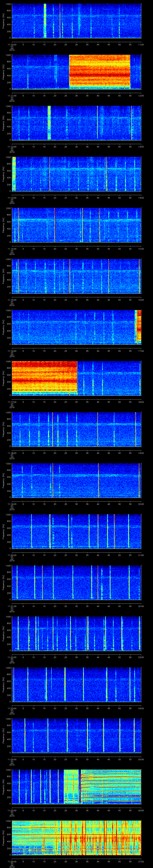Select the spectrogram panel starting at 11:12:00

[76, 123]
